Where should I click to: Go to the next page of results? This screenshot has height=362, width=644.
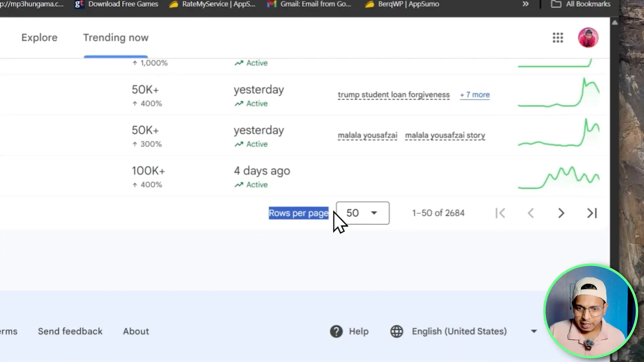[x=561, y=213]
